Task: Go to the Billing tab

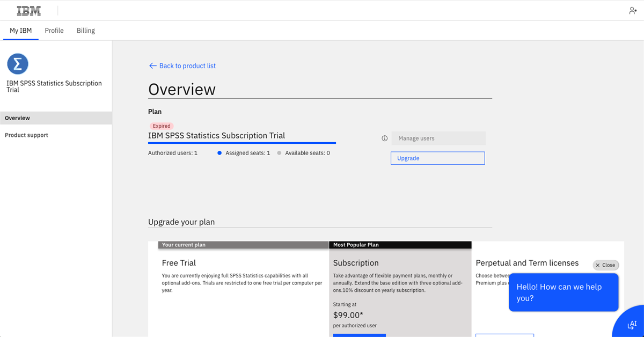Action: click(x=86, y=31)
